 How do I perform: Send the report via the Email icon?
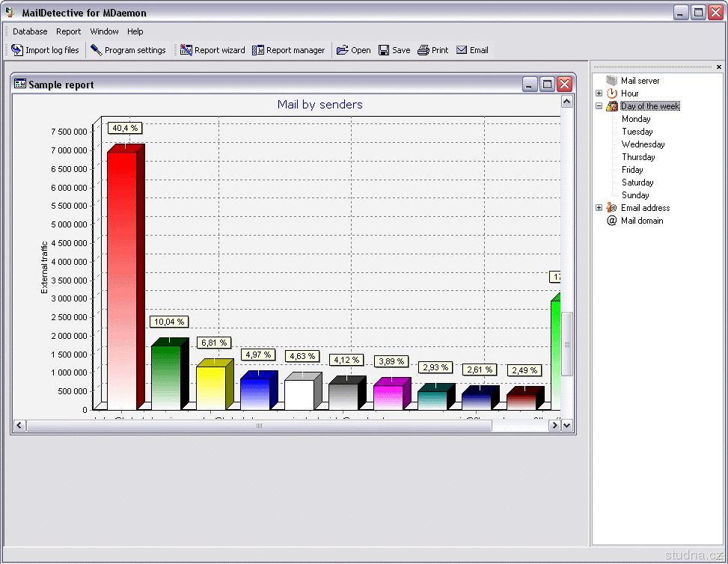click(462, 50)
